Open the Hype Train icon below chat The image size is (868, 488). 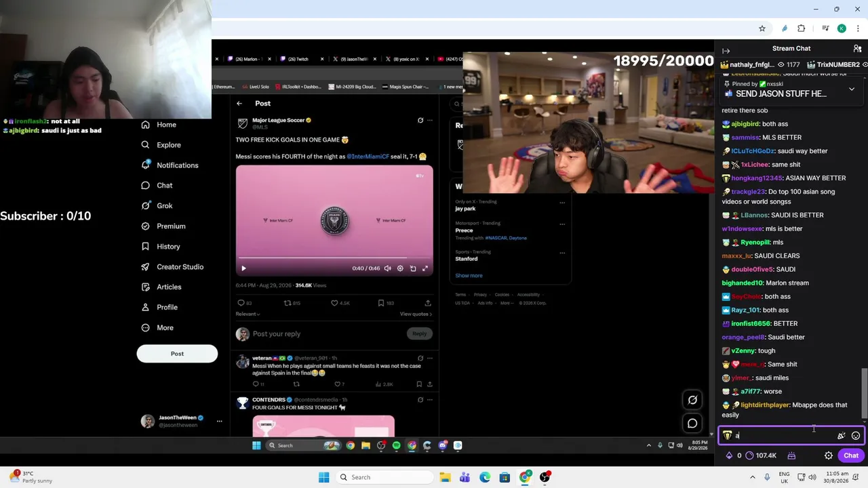tap(791, 455)
